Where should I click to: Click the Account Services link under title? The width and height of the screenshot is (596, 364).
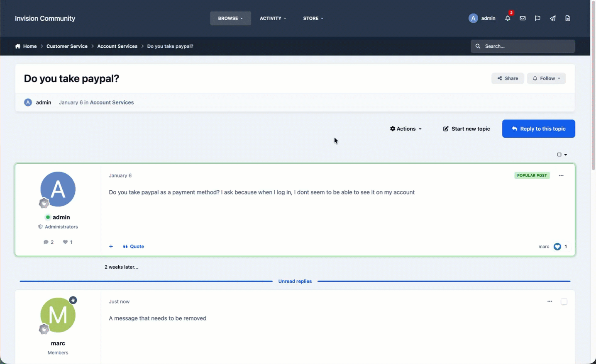112,102
